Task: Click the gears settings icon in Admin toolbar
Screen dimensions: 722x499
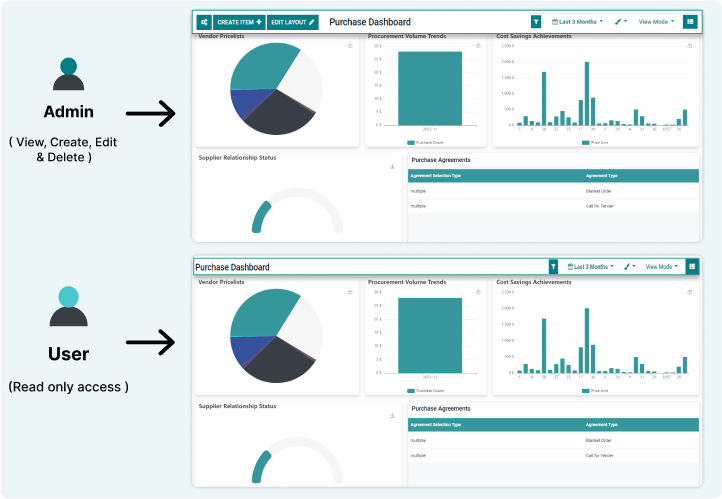Action: [x=203, y=21]
